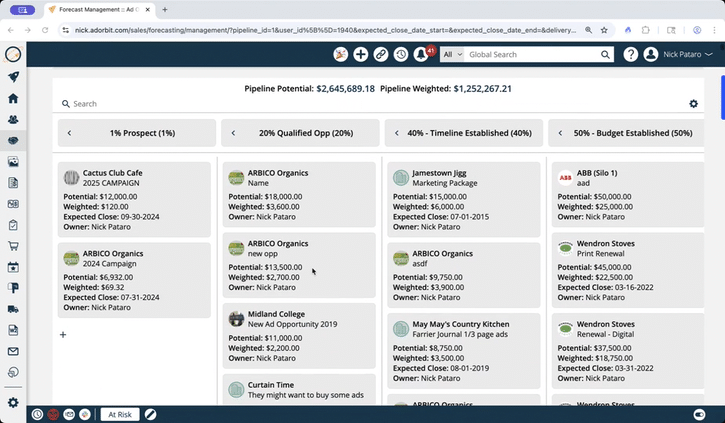Open the settings gear at sidebar bottom
The image size is (725, 423).
[13, 403]
